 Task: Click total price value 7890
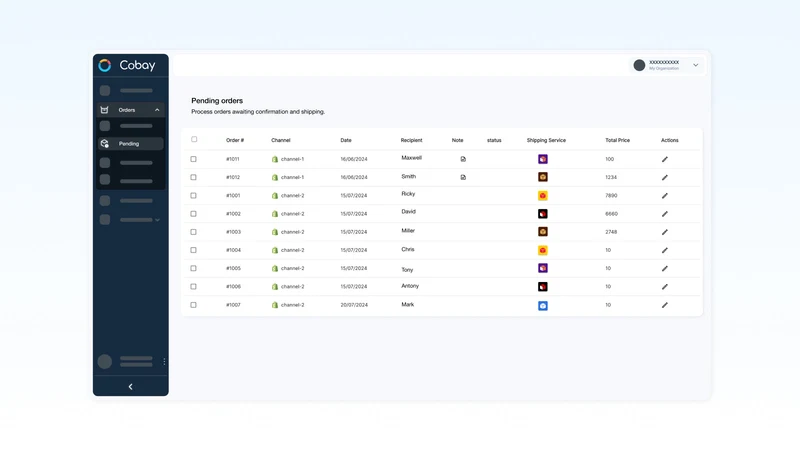click(611, 195)
